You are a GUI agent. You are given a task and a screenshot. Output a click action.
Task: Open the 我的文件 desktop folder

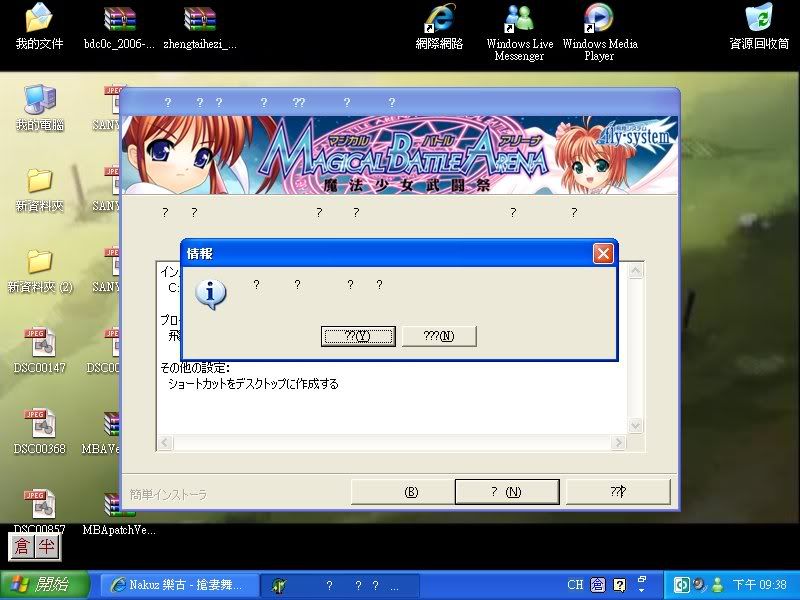(x=39, y=27)
